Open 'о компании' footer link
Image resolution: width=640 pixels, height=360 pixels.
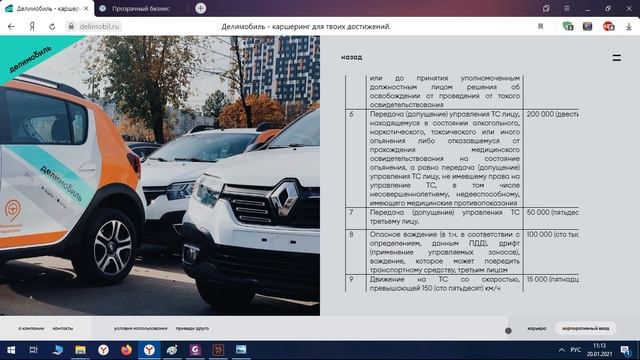tap(31, 328)
